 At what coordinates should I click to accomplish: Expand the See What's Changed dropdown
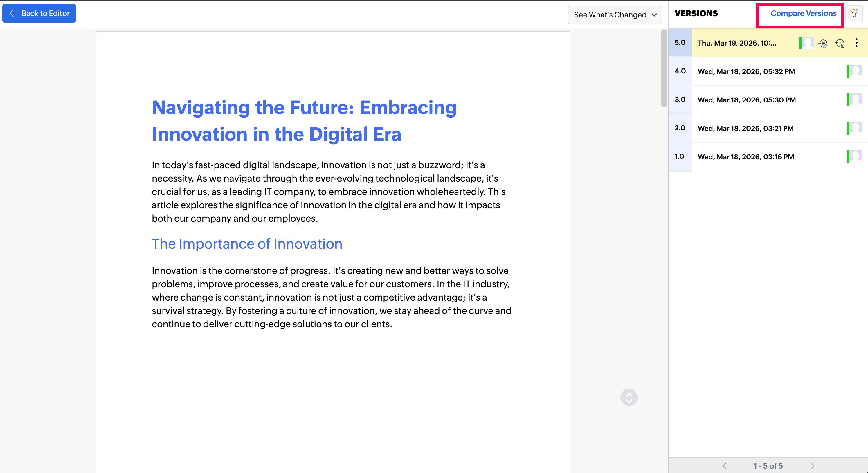(610, 15)
